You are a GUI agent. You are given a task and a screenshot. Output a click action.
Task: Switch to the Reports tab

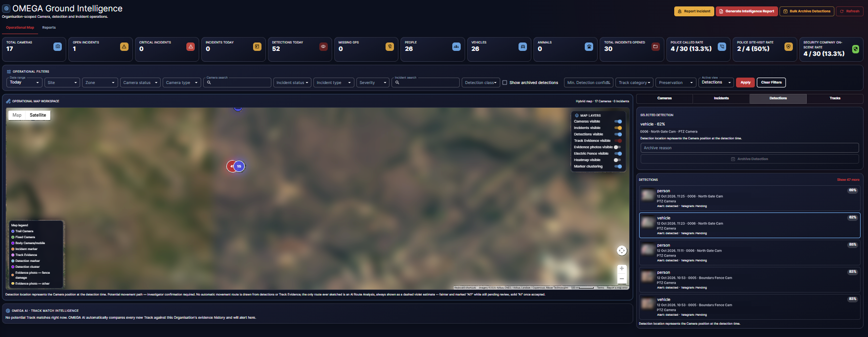49,28
